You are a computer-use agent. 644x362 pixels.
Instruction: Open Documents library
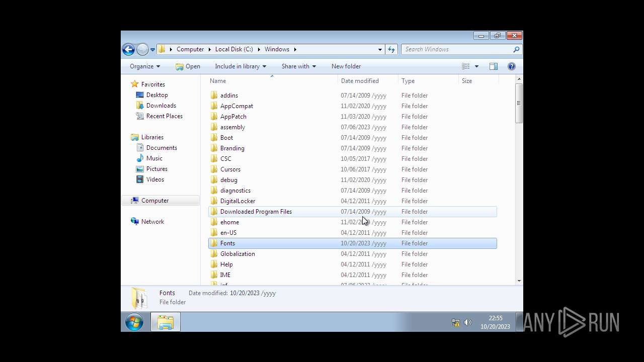[x=162, y=148]
